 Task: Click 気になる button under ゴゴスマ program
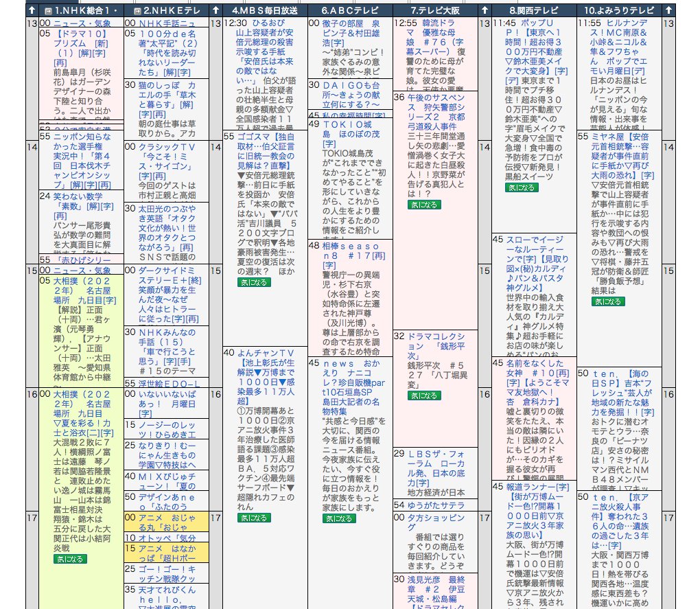pos(254,282)
